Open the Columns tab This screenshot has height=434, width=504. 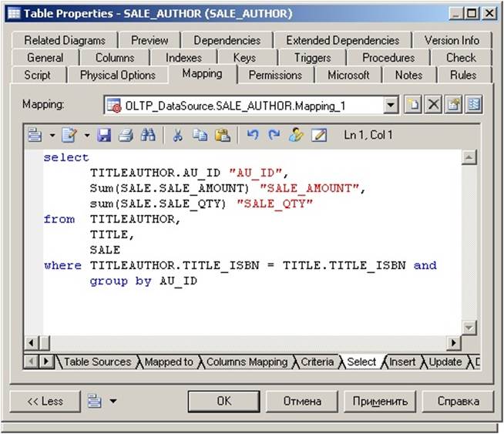click(115, 58)
